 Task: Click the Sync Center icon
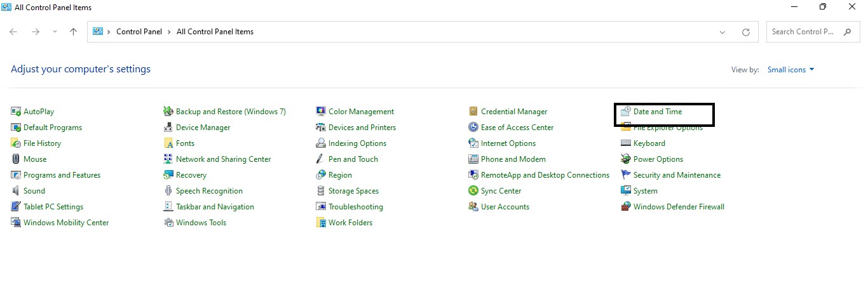point(473,191)
